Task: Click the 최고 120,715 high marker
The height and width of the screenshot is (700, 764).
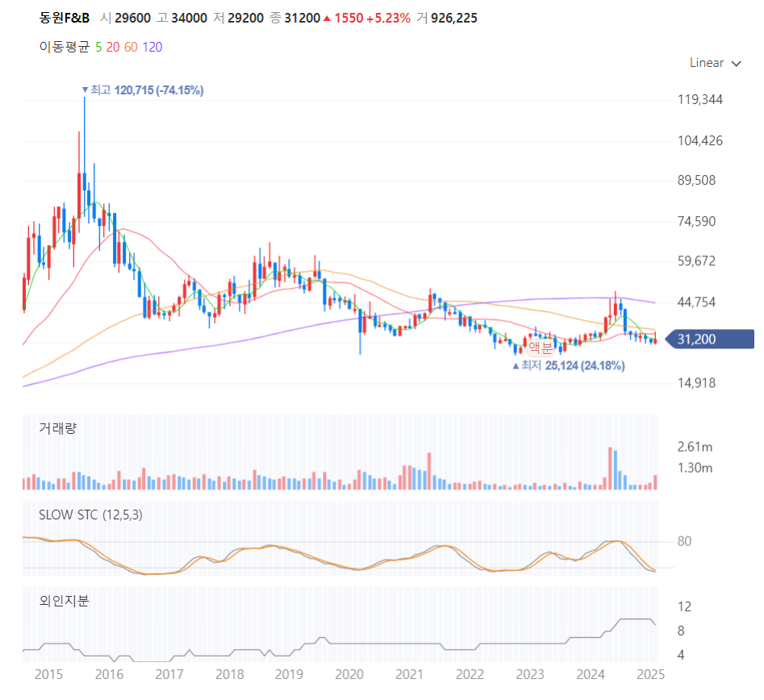Action: pos(143,90)
